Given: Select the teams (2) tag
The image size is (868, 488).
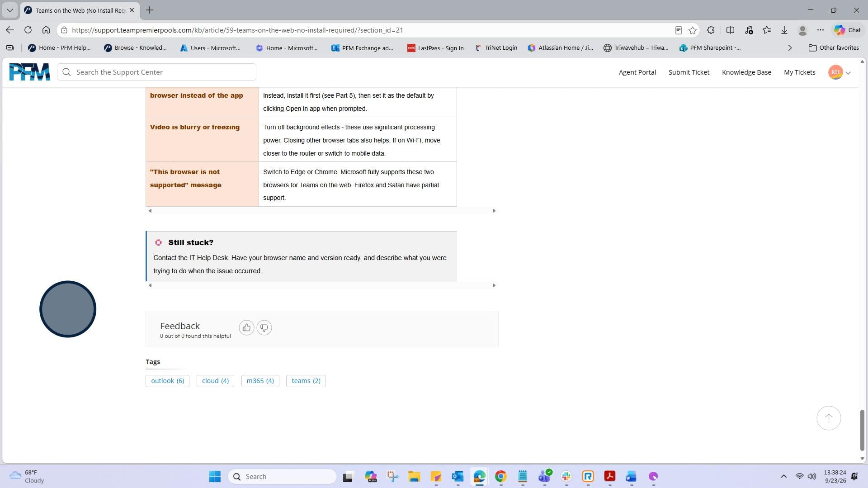Looking at the screenshot, I should click(x=306, y=381).
